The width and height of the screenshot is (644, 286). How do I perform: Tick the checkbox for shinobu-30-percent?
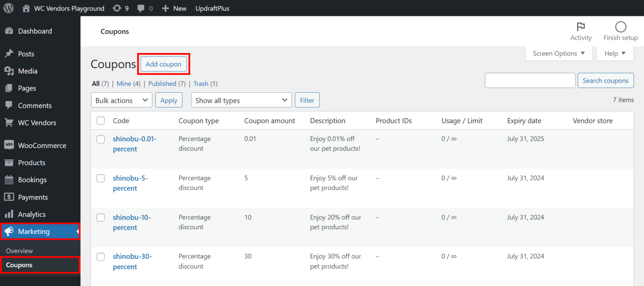coord(101,257)
